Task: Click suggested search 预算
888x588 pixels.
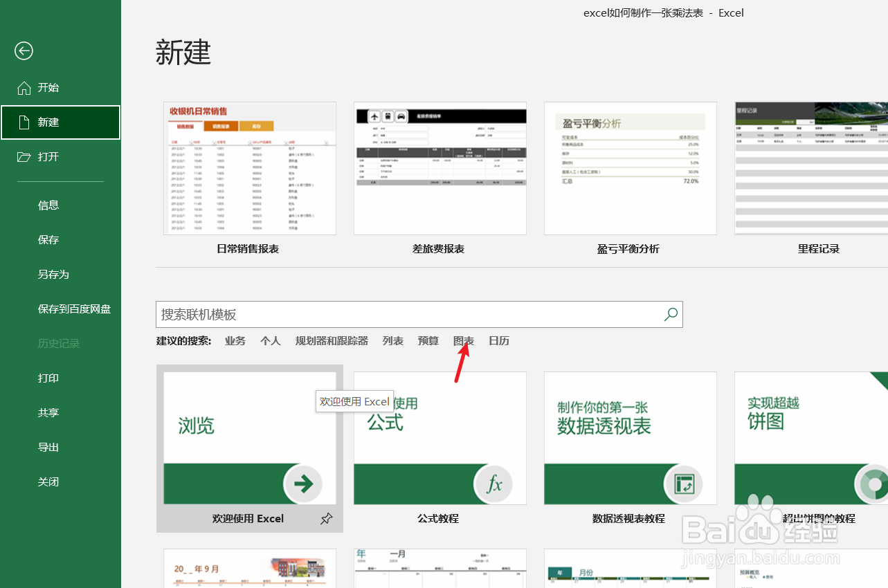Action: [428, 341]
